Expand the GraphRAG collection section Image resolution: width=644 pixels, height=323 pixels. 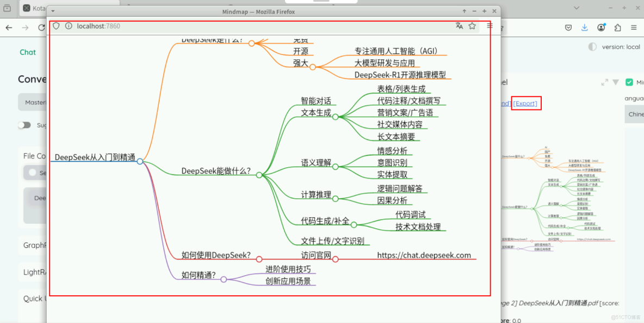coord(33,245)
